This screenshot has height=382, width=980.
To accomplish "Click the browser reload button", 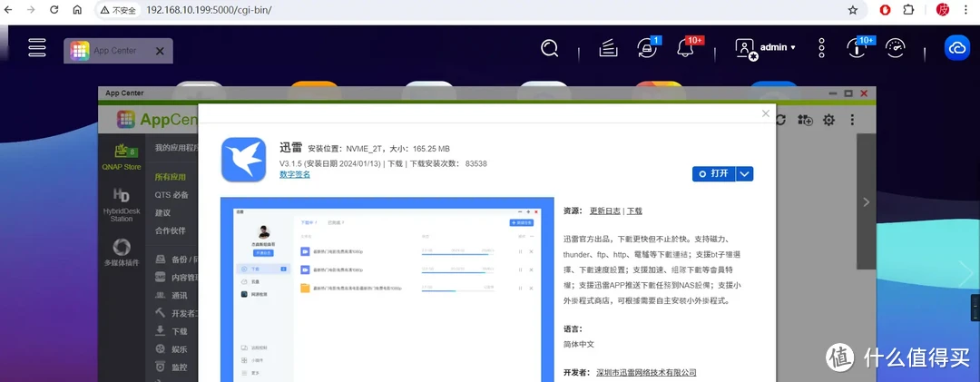I will point(54,10).
